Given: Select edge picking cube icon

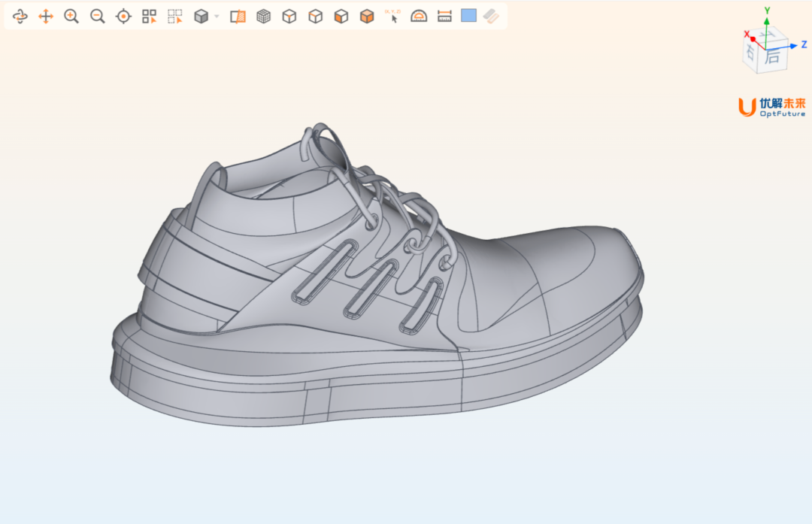Looking at the screenshot, I should coord(315,17).
